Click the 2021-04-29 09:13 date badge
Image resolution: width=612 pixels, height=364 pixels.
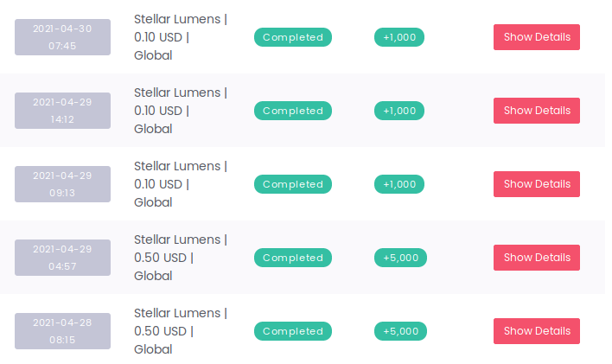point(62,184)
